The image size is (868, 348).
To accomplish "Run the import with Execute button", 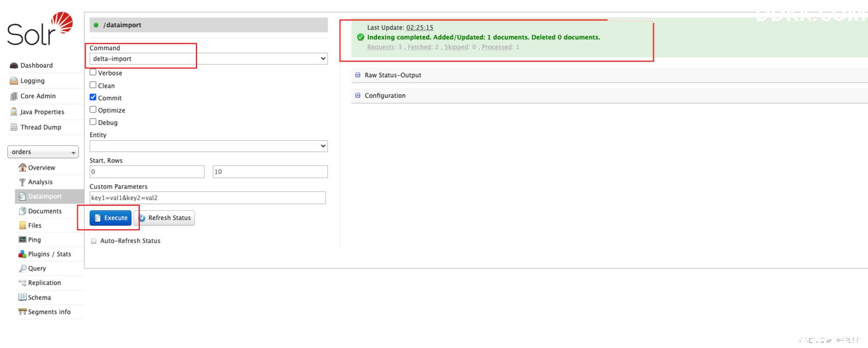I will coord(110,218).
